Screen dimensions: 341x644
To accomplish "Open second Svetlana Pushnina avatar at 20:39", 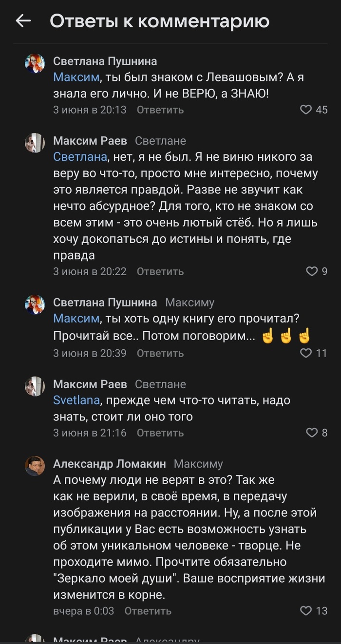I will [35, 304].
